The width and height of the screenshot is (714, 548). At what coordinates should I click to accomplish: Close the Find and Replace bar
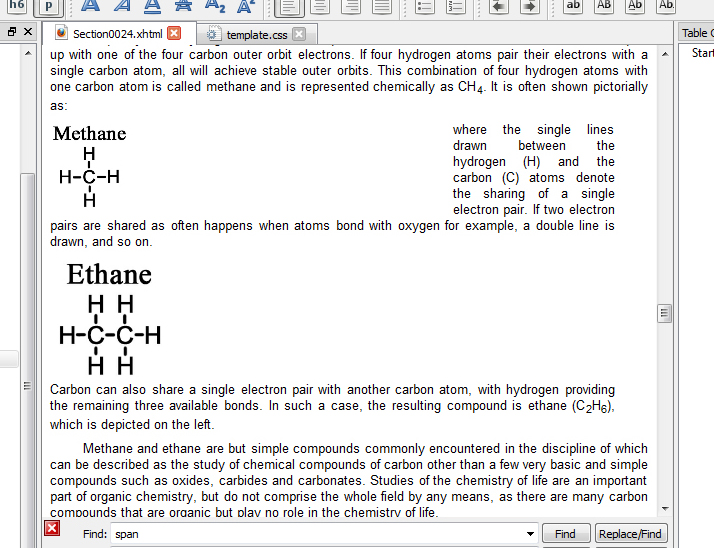click(52, 528)
